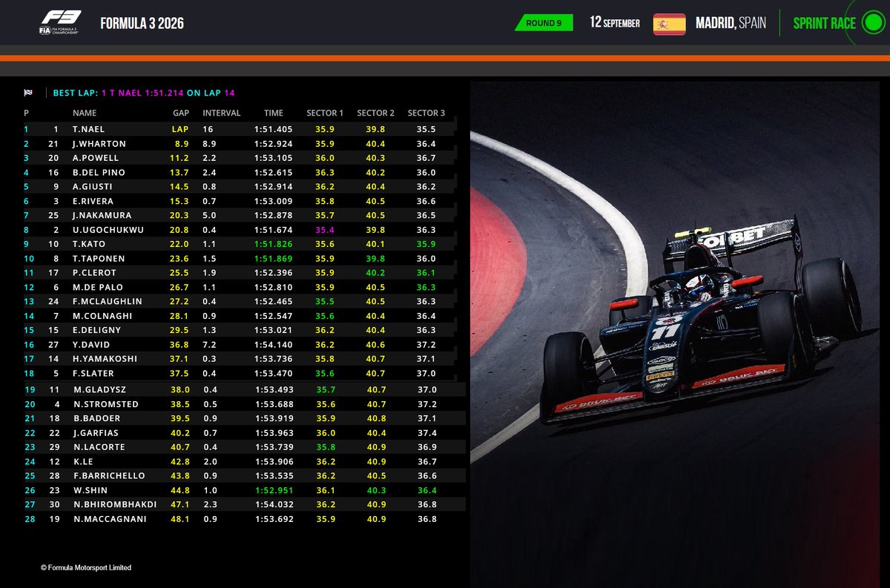Click T.KATO's lap time 1:51.826
The image size is (890, 588).
(274, 244)
